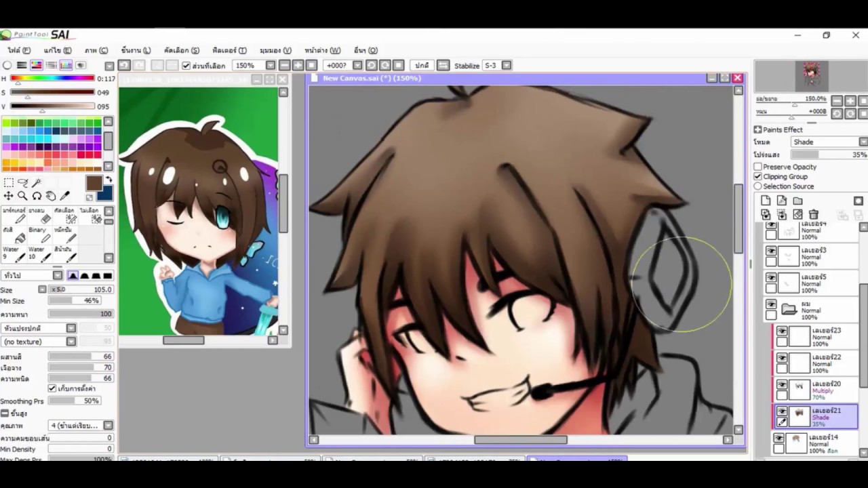Rotate canvas counterclockwise toolbar button
Viewport: 868px width, 488px height.
(372, 66)
